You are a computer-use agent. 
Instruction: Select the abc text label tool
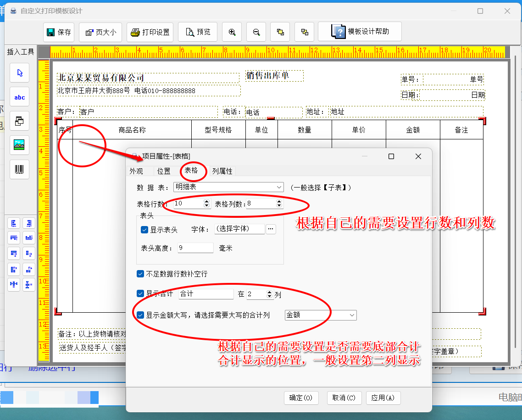point(20,97)
